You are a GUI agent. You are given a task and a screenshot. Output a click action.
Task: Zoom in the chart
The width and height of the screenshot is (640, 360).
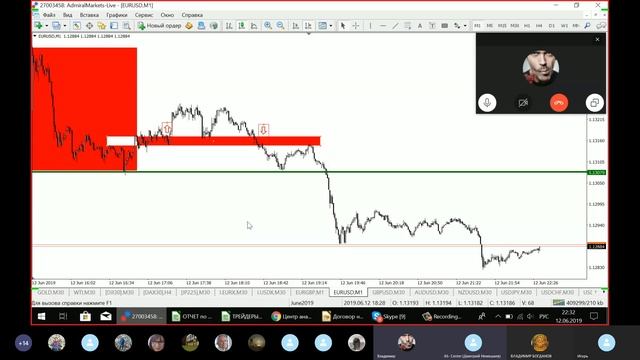pyautogui.click(x=268, y=26)
